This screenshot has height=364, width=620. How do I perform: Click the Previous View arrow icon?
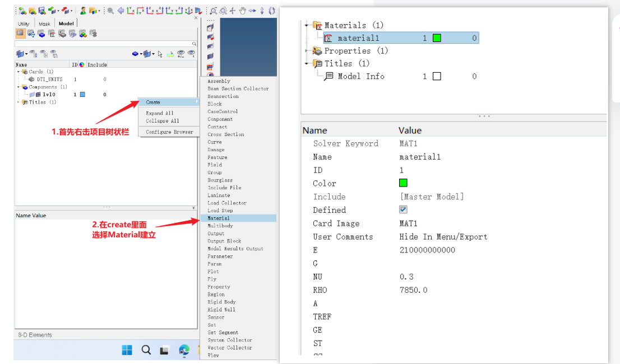coord(121,11)
